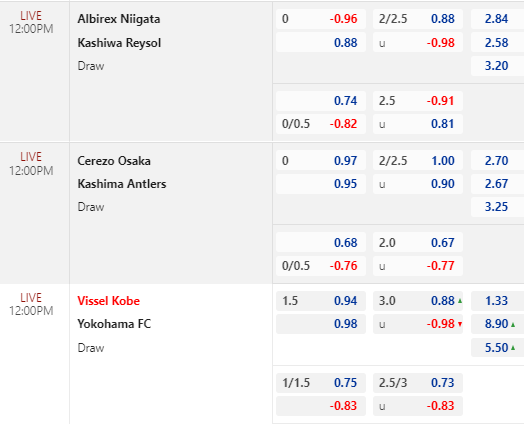
Task: Open Vissel Kobe team link
Action: [x=108, y=301]
